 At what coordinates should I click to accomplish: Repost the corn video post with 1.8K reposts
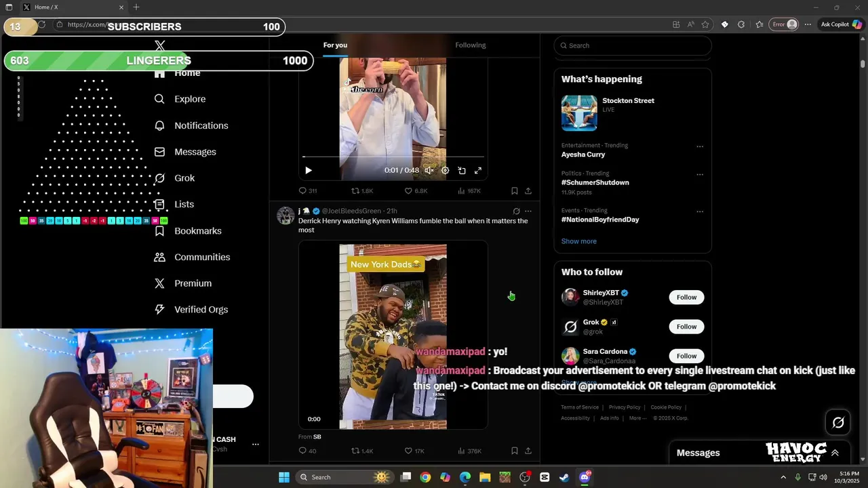362,191
